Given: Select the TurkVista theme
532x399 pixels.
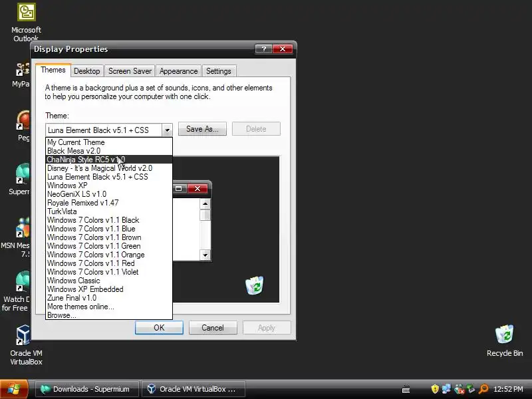Looking at the screenshot, I should (109, 211).
